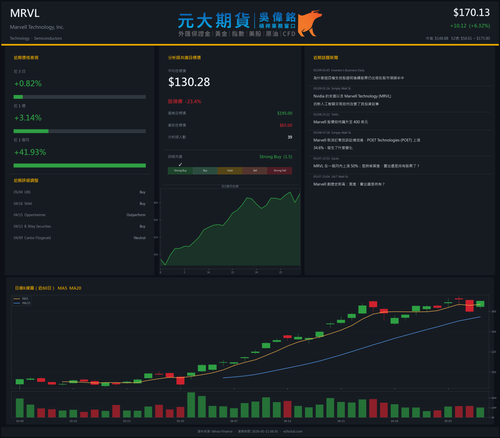
Task: Select the Buy segment of rating bar
Action: coord(205,171)
